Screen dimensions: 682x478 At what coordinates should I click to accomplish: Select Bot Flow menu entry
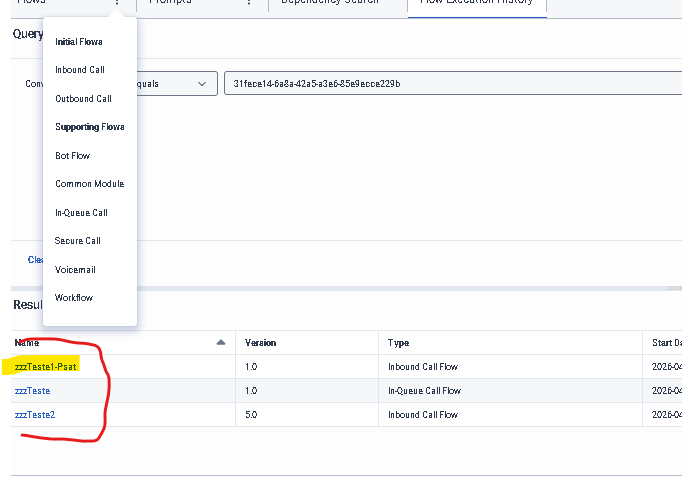(x=73, y=156)
